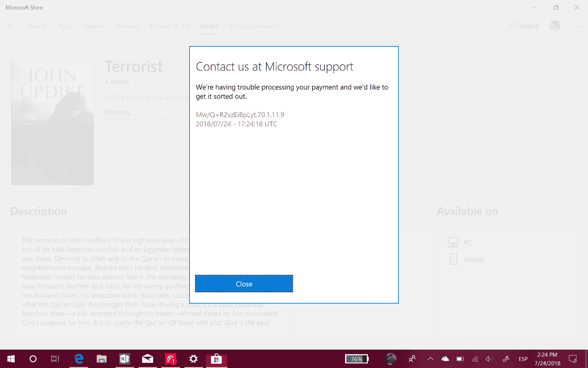
Task: Click the battery tray icon
Action: (x=460, y=359)
